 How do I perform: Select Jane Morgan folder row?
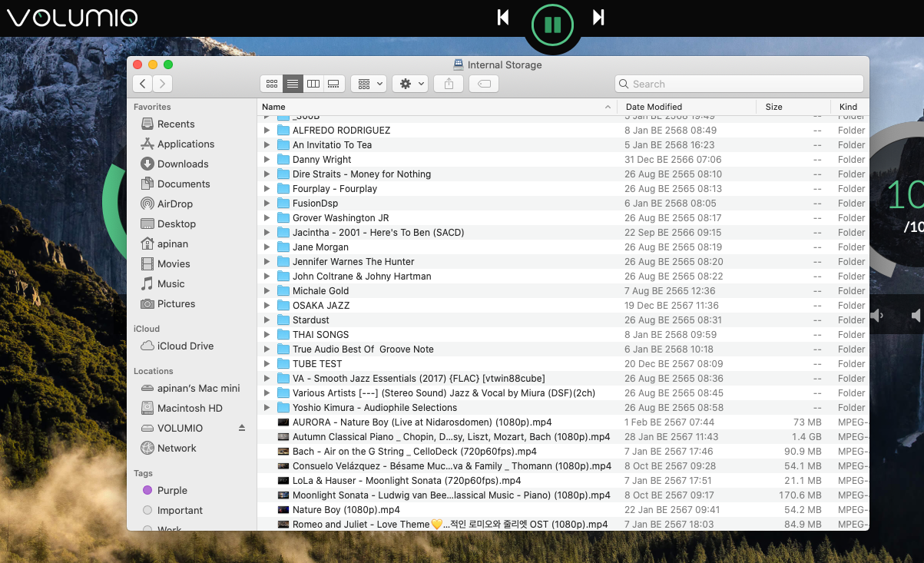563,247
